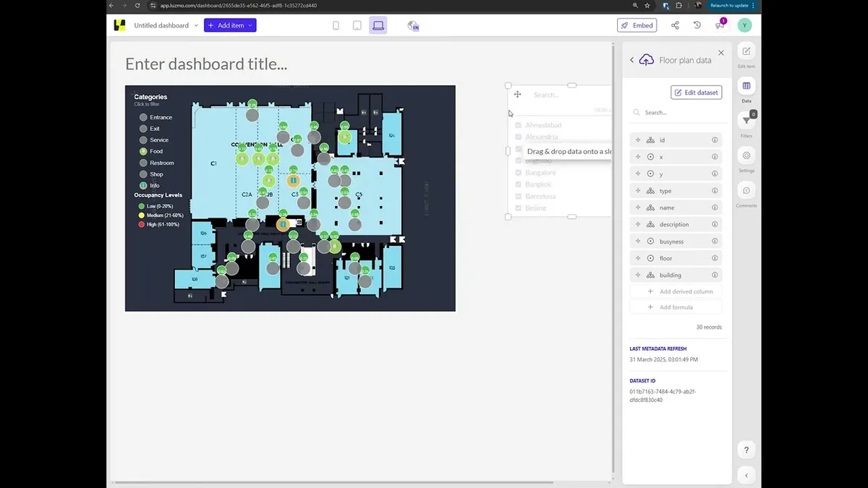The image size is (868, 488).
Task: Toggle the Ahmedabad checkbox
Action: point(519,125)
